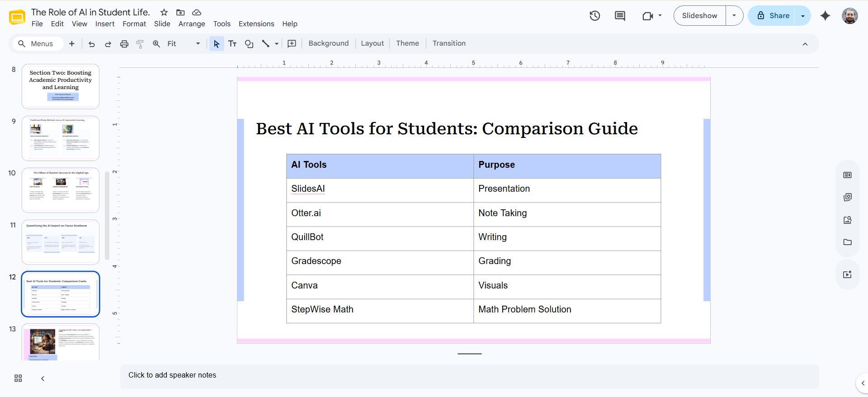This screenshot has width=868, height=397.
Task: Open the image side panel icon
Action: click(848, 220)
